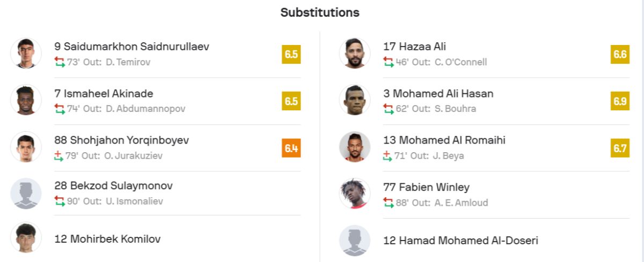This screenshot has height=262, width=644.
Task: Click the injury substitution icon beside J. Beya
Action: tap(389, 156)
